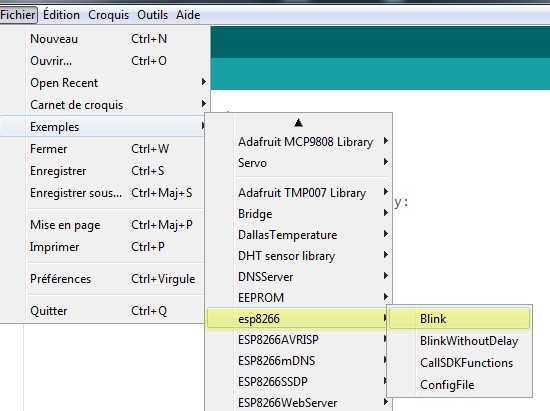The image size is (550, 411).
Task: Choose Ouvrir... menu entry
Action: point(105,61)
